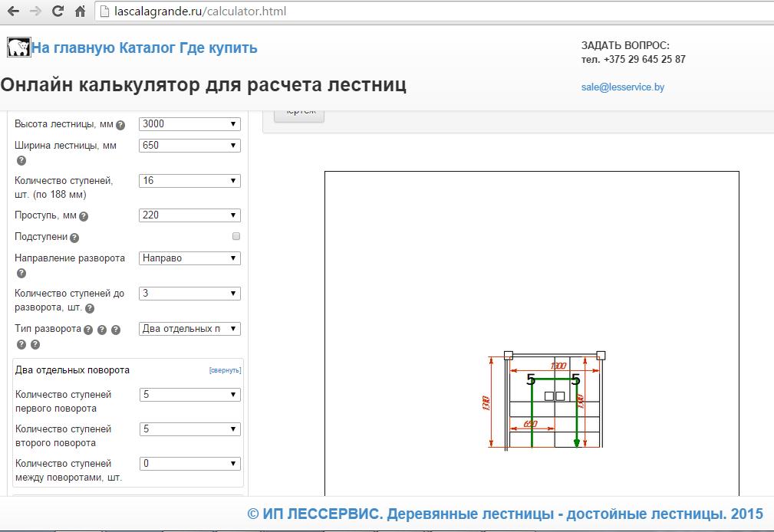Screen dimensions: 774x532
Task: Click the phone number +375 29 645 25 87
Action: pos(644,59)
